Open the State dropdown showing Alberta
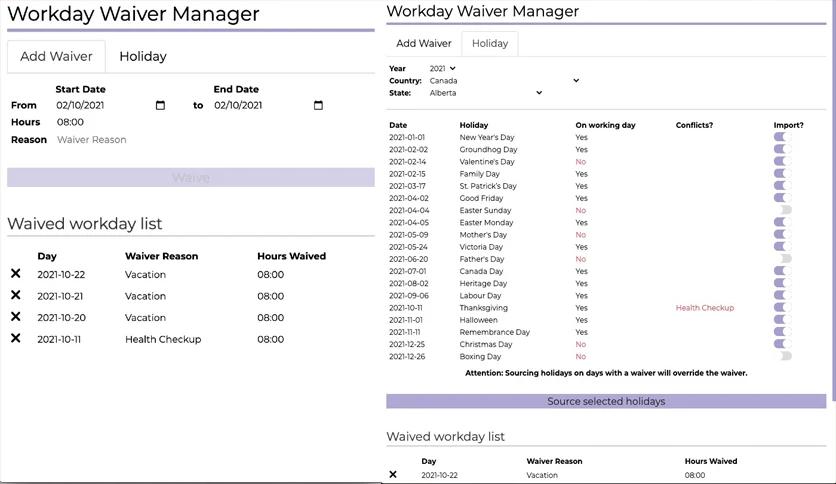The height and width of the screenshot is (484, 836). coord(486,93)
